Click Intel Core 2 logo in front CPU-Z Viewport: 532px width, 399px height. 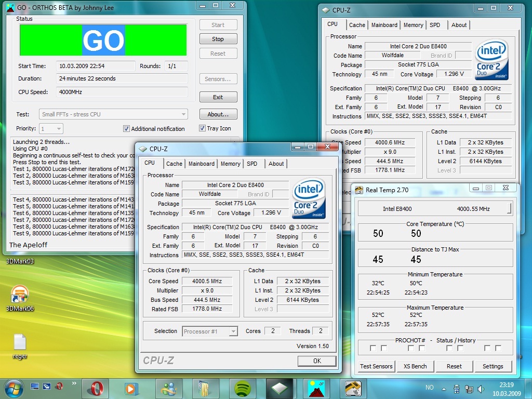pos(309,198)
